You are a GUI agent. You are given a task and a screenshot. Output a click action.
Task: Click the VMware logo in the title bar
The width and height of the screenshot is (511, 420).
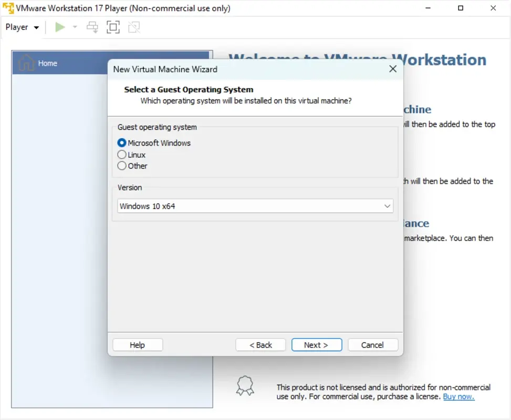[8, 8]
